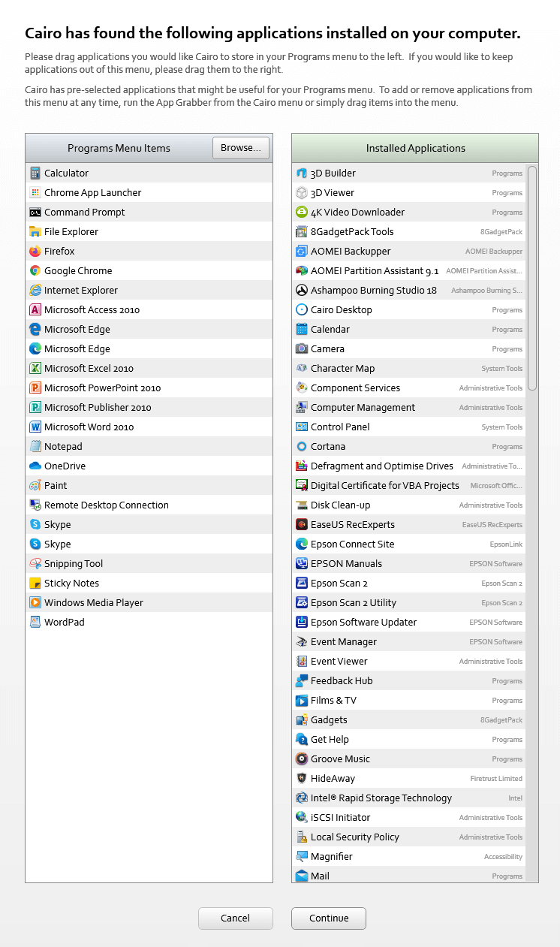Select the Sticky Notes icon
The height and width of the screenshot is (947, 560).
pos(35,584)
